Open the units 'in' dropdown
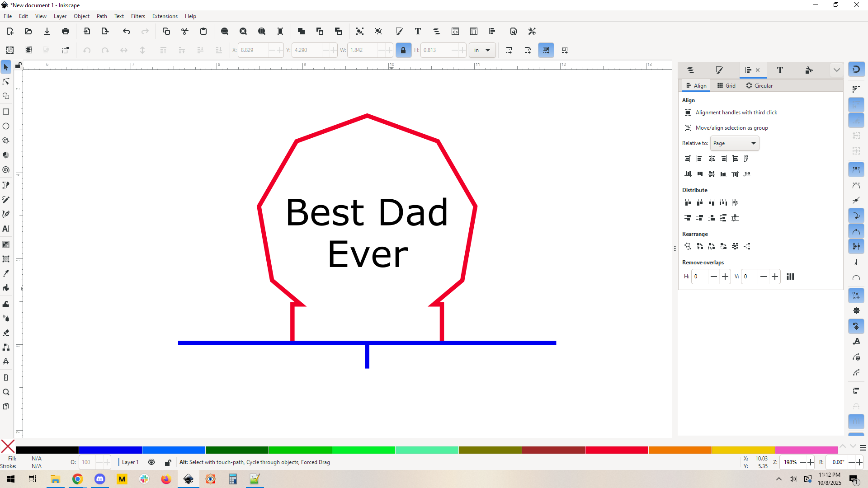Viewport: 868px width, 488px height. point(482,50)
